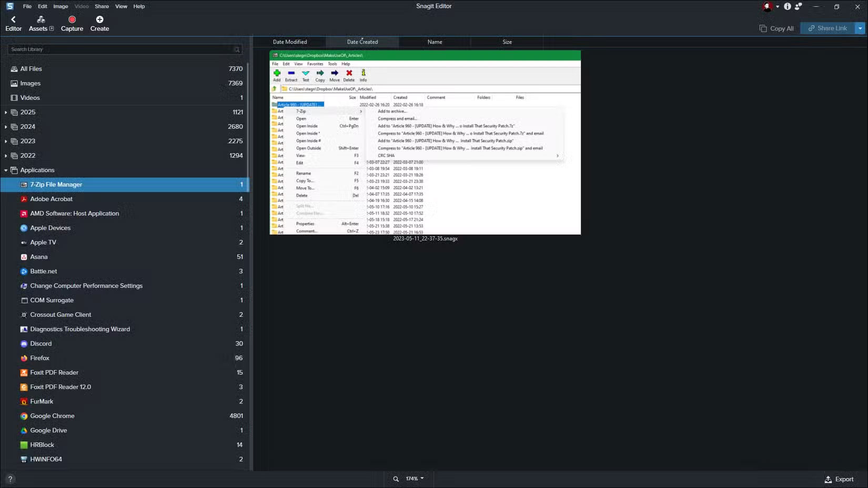
Task: Open the Image menu
Action: pos(60,6)
